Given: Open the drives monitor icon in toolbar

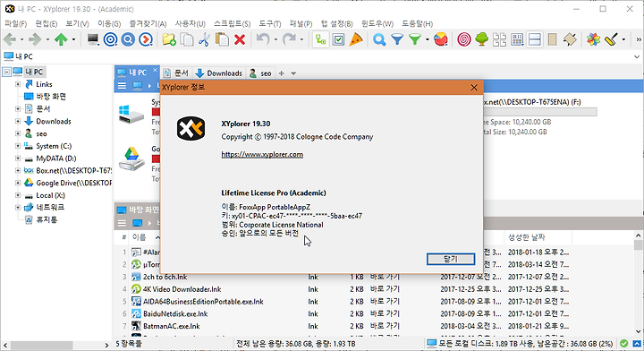Looking at the screenshot, I should [x=93, y=39].
